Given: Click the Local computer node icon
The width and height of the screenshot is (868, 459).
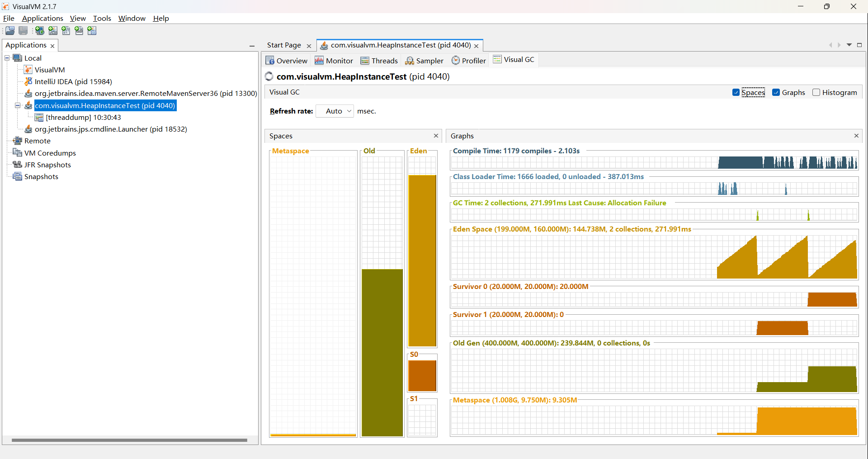Looking at the screenshot, I should pyautogui.click(x=18, y=58).
